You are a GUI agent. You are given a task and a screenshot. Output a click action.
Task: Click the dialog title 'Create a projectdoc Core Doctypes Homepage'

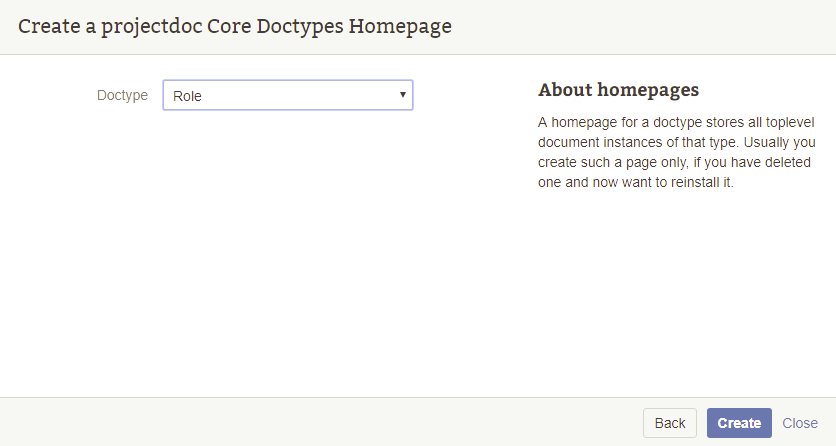click(234, 26)
